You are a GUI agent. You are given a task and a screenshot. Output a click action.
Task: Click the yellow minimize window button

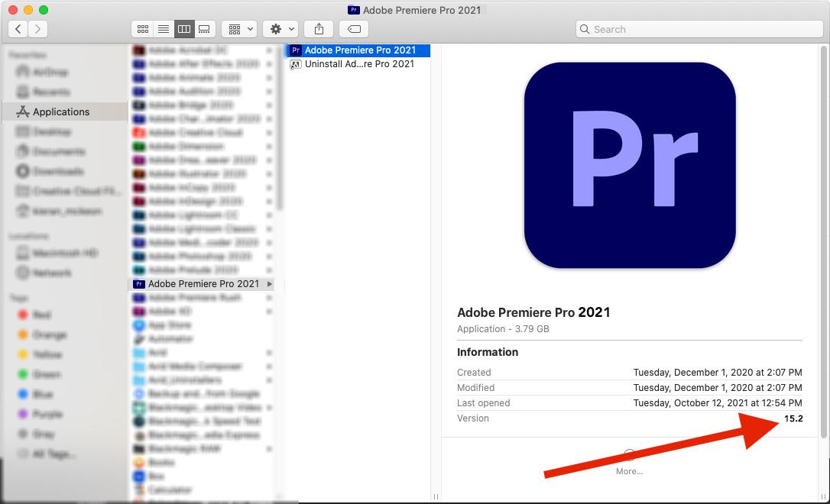28,10
